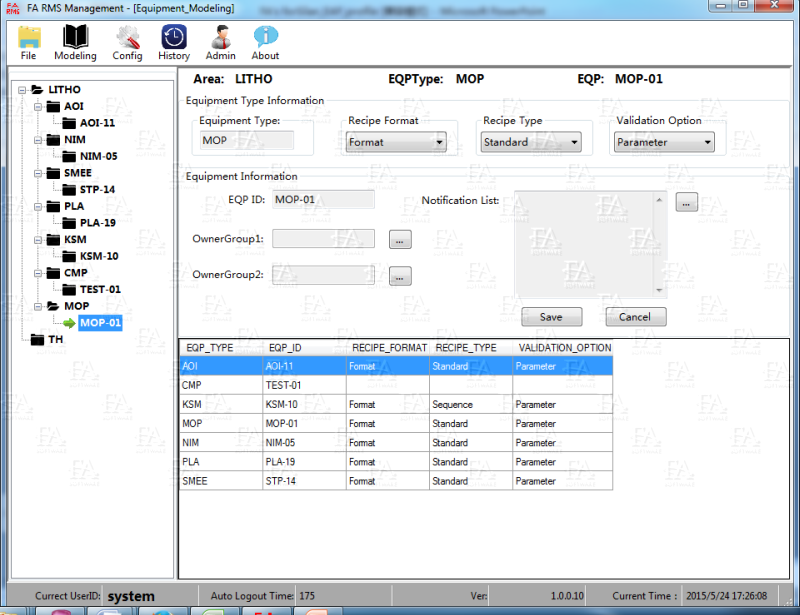Open the Recipe Type dropdown

[x=531, y=142]
